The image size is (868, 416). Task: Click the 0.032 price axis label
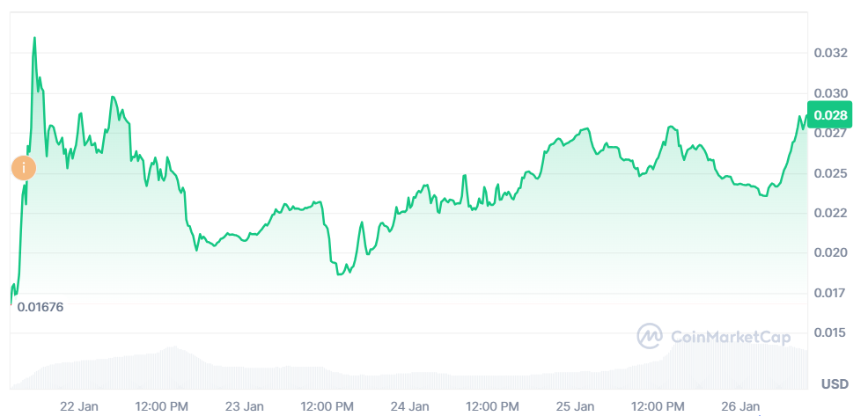pos(830,54)
